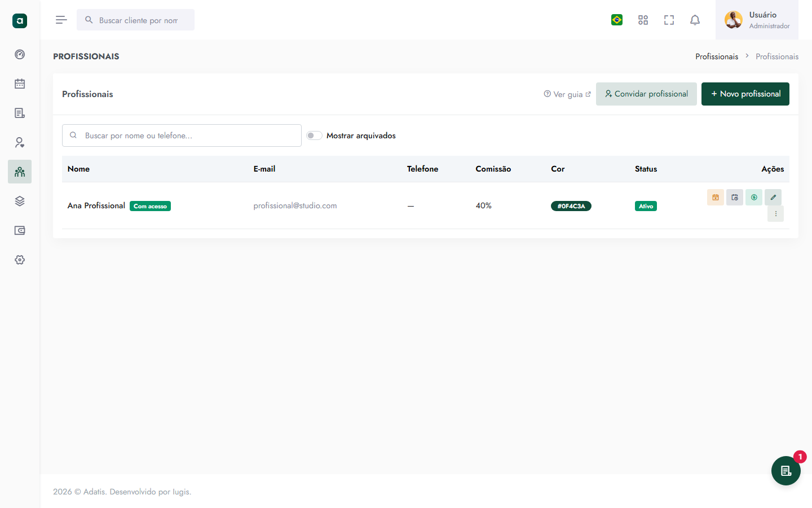Viewport: 812px width, 508px height.
Task: Open more actions for Ana Profissional
Action: [x=776, y=213]
